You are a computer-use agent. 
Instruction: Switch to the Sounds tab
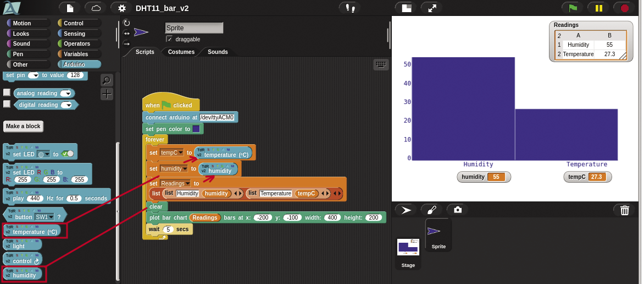(218, 52)
